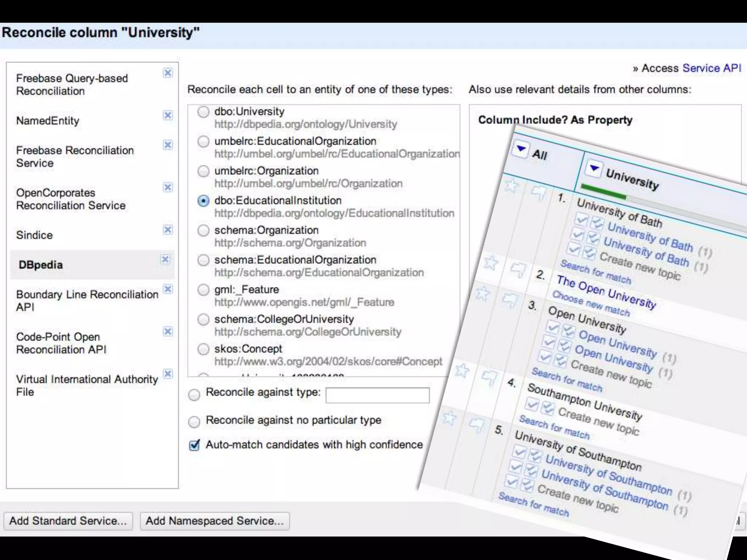Screen dimensions: 747x560
Task: Choose schema:CollegeOrUniversity type radio button
Action: [x=203, y=319]
